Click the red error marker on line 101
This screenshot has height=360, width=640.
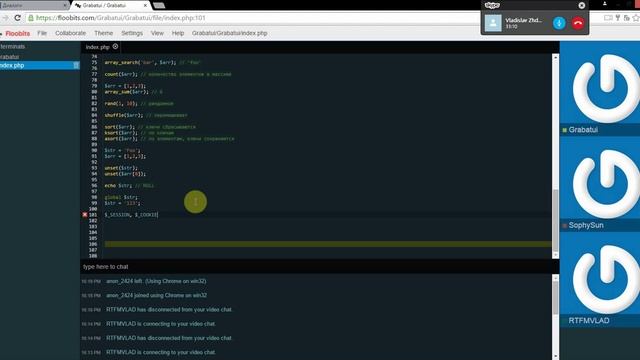tap(85, 214)
